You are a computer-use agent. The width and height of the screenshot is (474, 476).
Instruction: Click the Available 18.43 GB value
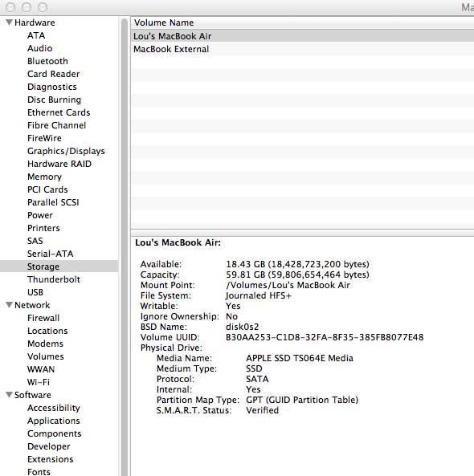click(297, 264)
